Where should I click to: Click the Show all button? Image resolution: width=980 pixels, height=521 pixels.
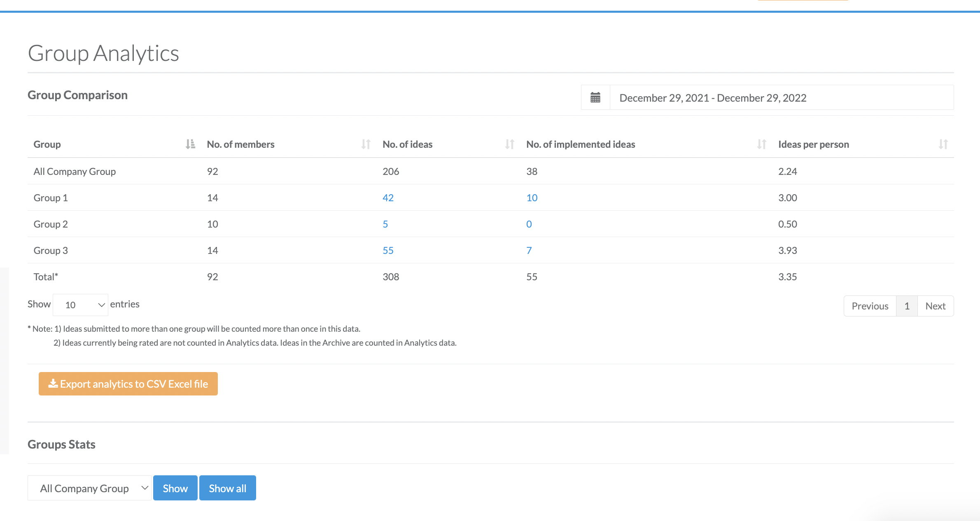228,488
